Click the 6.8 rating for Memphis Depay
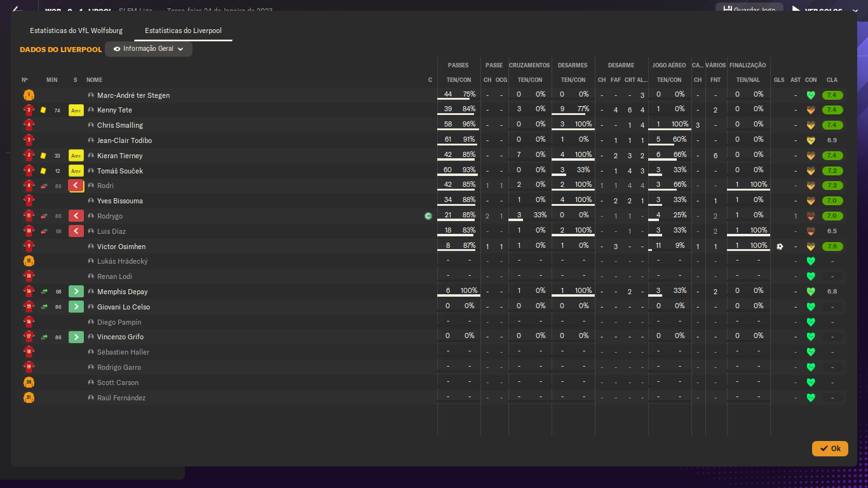 832,292
